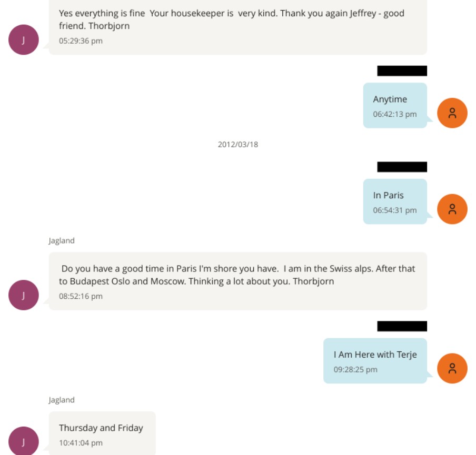Click the Jagland sender name above the Swiss alps message
The image size is (476, 455).
[x=62, y=241]
